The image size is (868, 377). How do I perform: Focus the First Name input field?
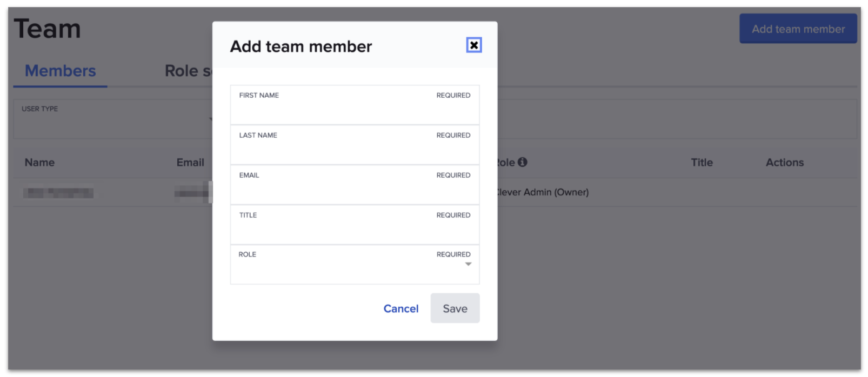point(355,110)
